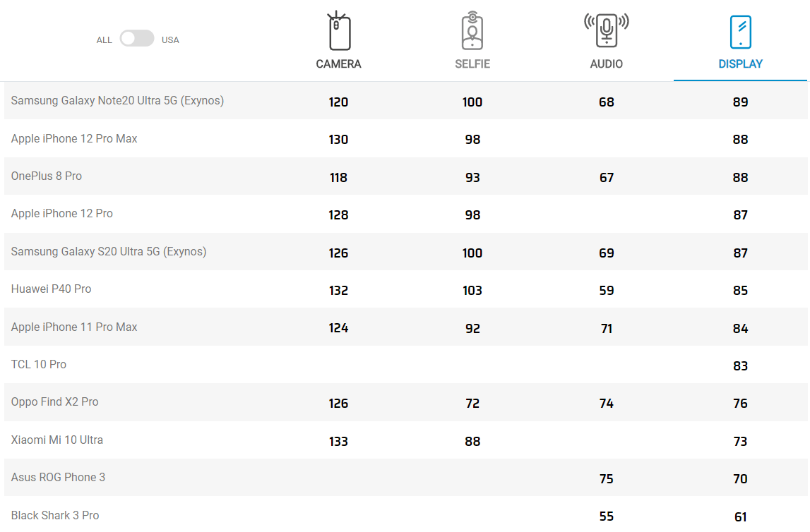The width and height of the screenshot is (810, 532).
Task: Switch to the SELFIE tab label
Action: [x=472, y=64]
